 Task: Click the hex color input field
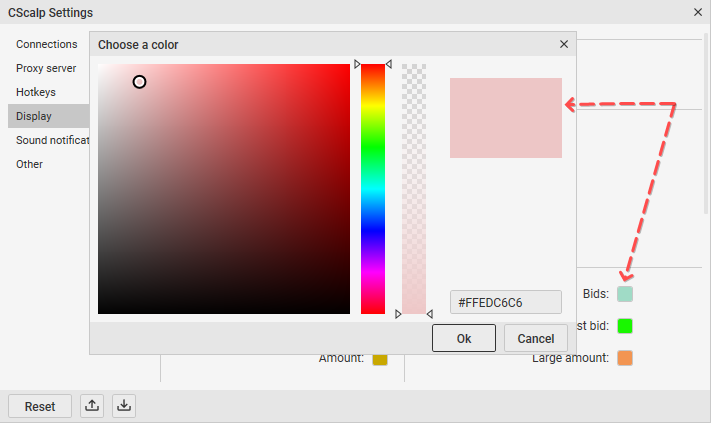point(506,302)
